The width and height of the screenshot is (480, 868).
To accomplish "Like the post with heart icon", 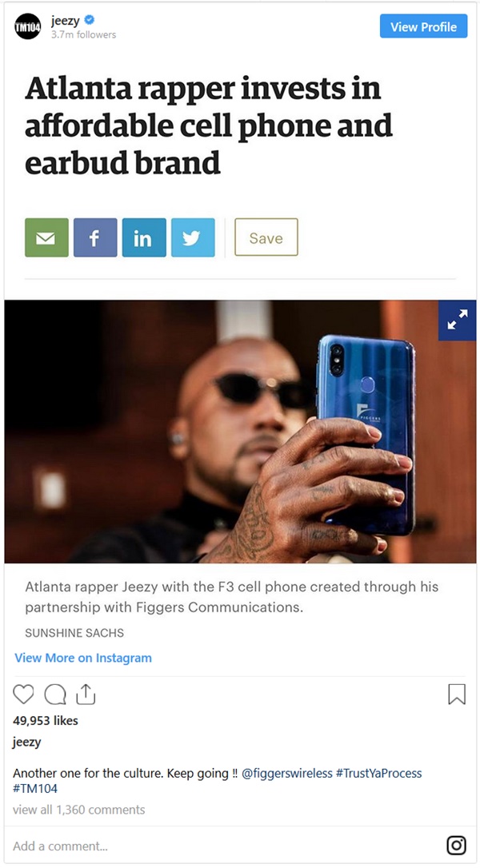I will pyautogui.click(x=23, y=695).
